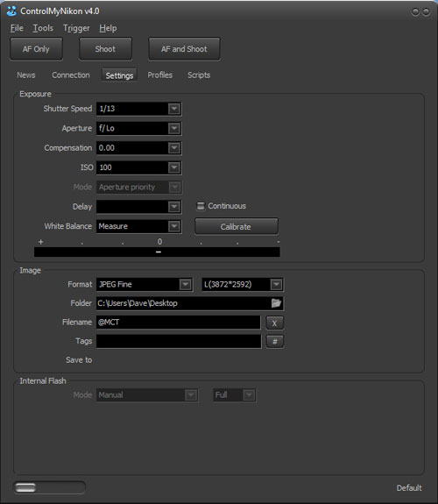Click the Folder path field
This screenshot has width=438, height=504.
[x=189, y=303]
